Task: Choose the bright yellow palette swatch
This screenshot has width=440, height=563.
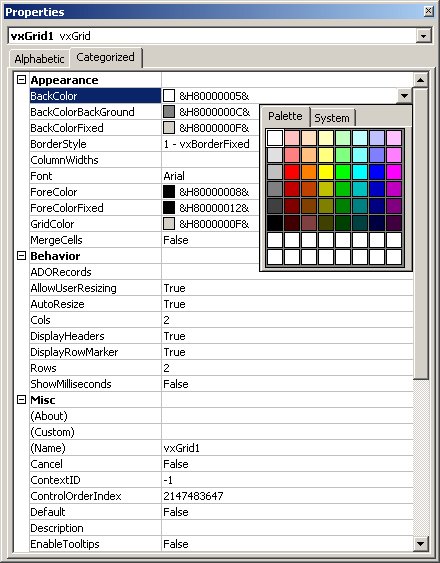Action: [326, 172]
